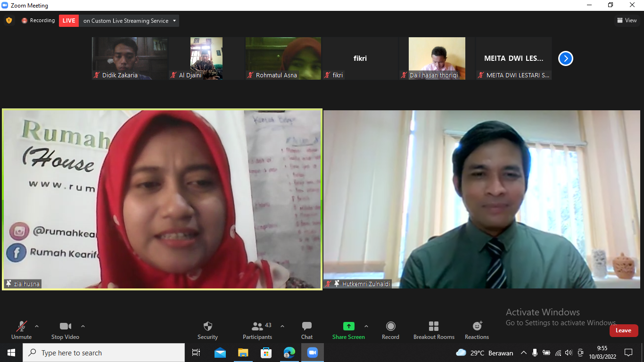This screenshot has width=644, height=362.
Task: Open the tray battery status
Action: pyautogui.click(x=546, y=353)
